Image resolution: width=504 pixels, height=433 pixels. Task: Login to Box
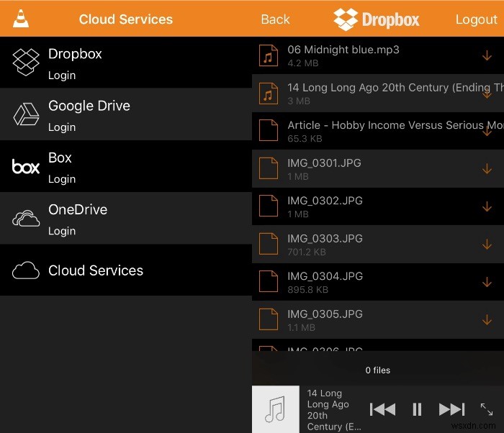pos(62,179)
